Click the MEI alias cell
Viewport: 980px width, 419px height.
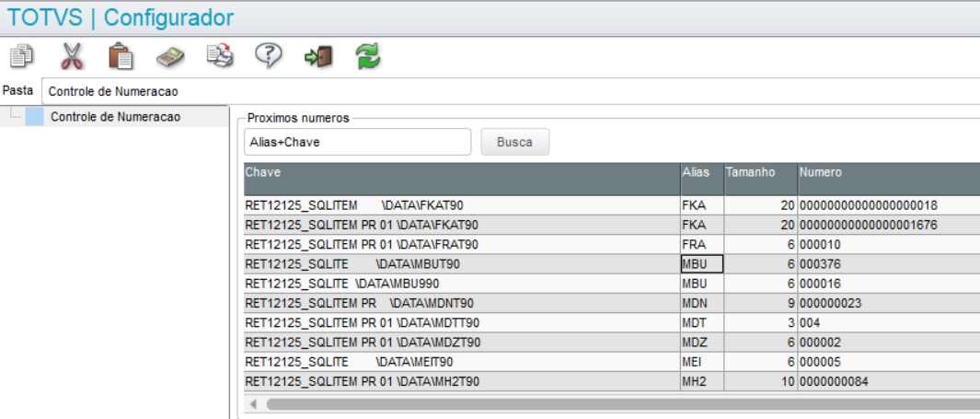(702, 362)
